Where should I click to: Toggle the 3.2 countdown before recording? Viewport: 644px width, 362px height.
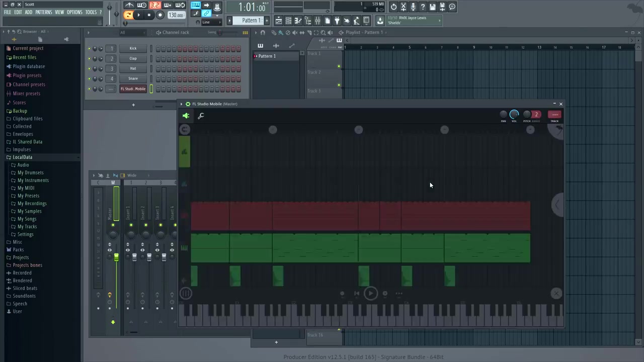[154, 6]
